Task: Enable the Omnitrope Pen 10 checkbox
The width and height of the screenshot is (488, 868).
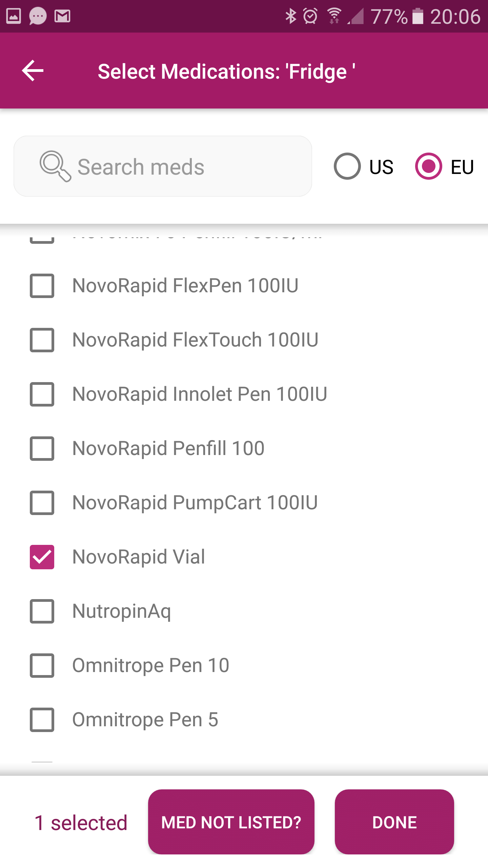Action: (x=42, y=665)
